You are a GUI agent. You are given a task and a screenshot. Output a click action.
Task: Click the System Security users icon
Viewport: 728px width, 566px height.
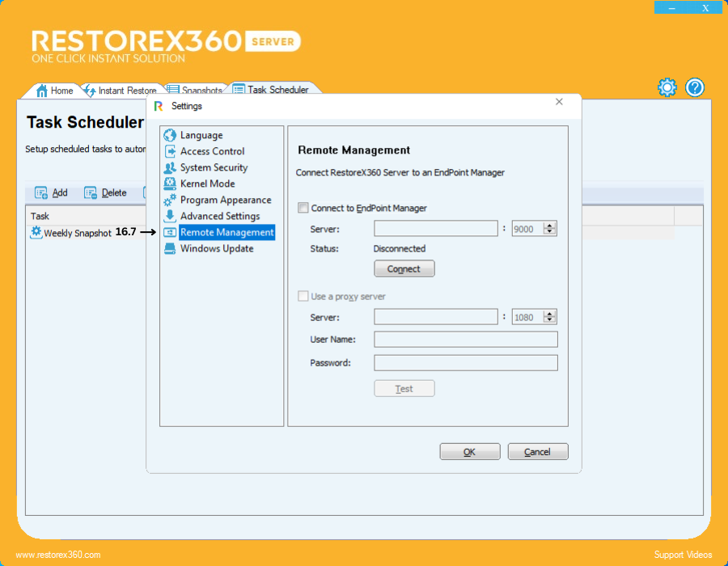point(170,167)
